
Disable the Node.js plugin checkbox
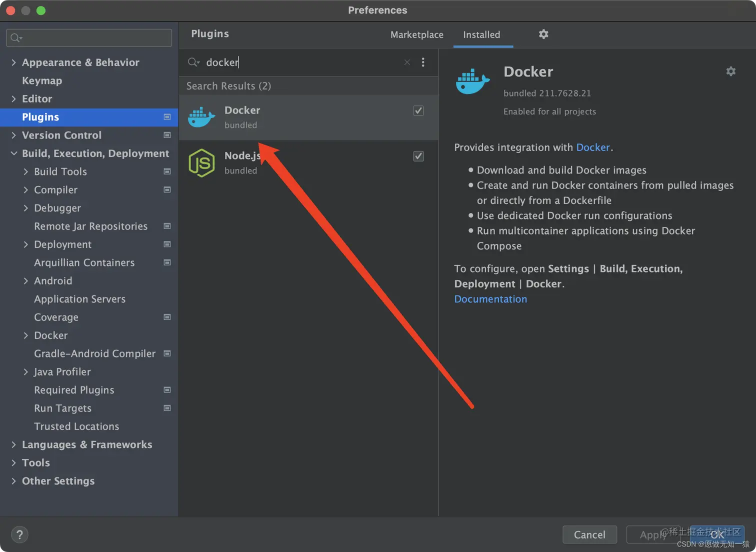click(418, 156)
